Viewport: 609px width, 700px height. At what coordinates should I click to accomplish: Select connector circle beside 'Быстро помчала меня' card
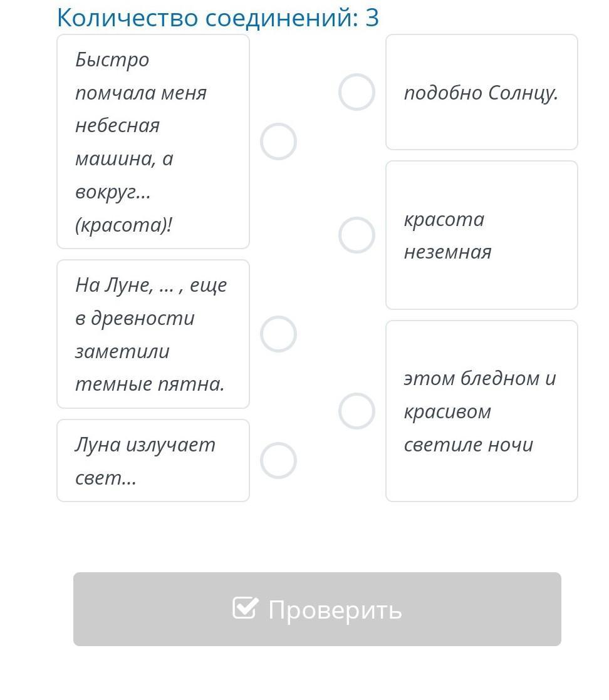pyautogui.click(x=278, y=142)
